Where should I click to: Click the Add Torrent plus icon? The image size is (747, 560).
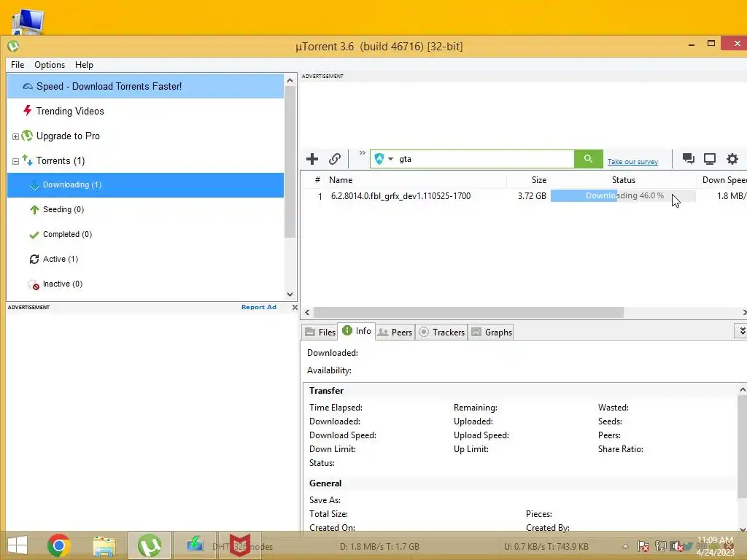(312, 158)
